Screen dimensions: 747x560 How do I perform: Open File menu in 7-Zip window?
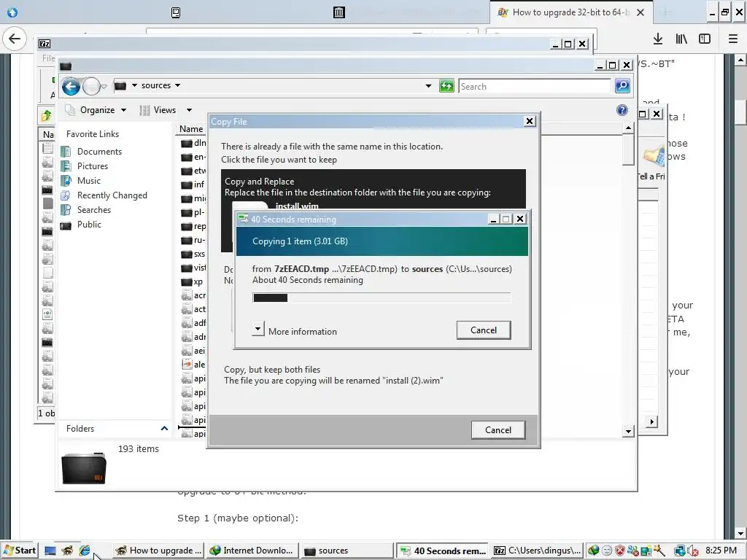(x=48, y=58)
